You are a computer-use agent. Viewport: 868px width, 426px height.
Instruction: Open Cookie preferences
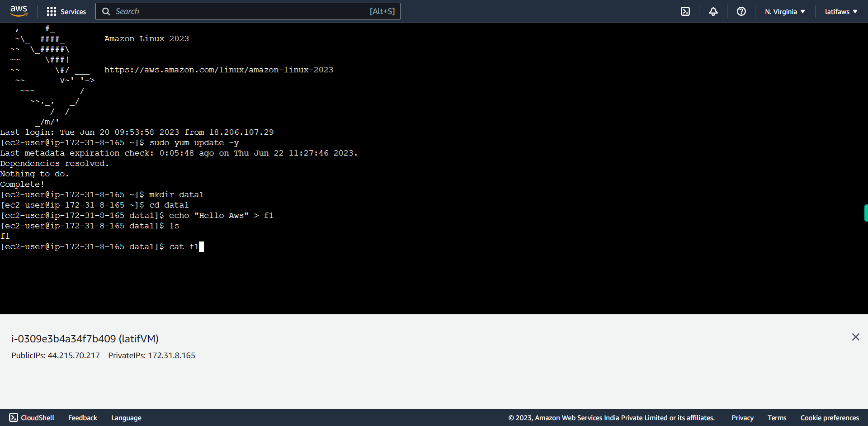830,417
